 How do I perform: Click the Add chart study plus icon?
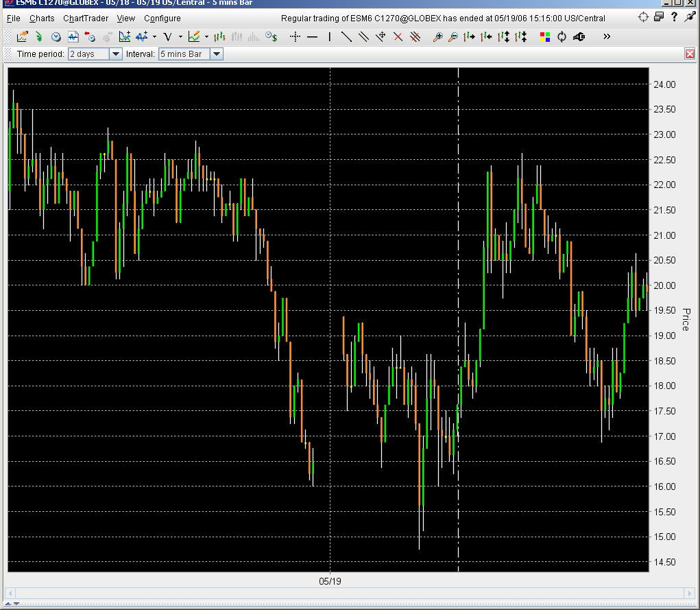click(x=125, y=36)
